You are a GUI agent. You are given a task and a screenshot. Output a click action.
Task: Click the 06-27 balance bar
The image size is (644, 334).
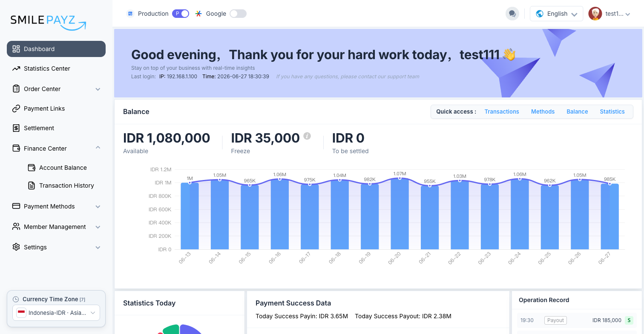610,217
